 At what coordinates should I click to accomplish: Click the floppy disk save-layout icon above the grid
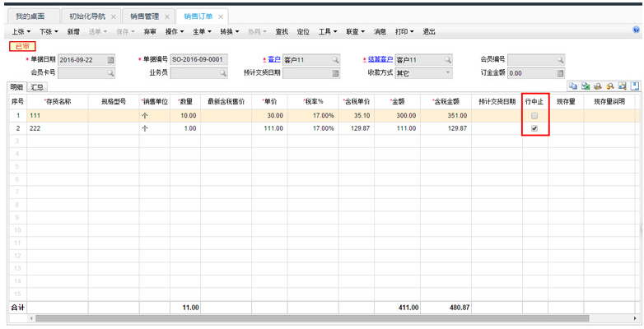[x=635, y=86]
